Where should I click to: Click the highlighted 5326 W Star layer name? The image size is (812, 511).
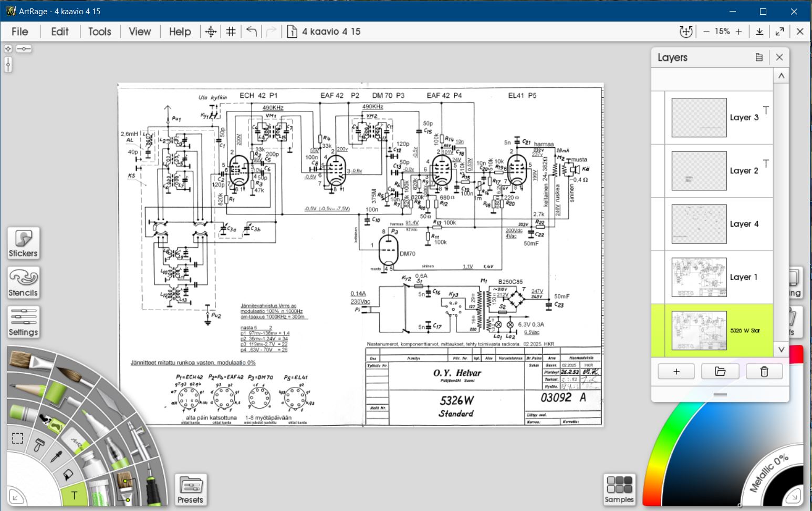[x=745, y=331]
